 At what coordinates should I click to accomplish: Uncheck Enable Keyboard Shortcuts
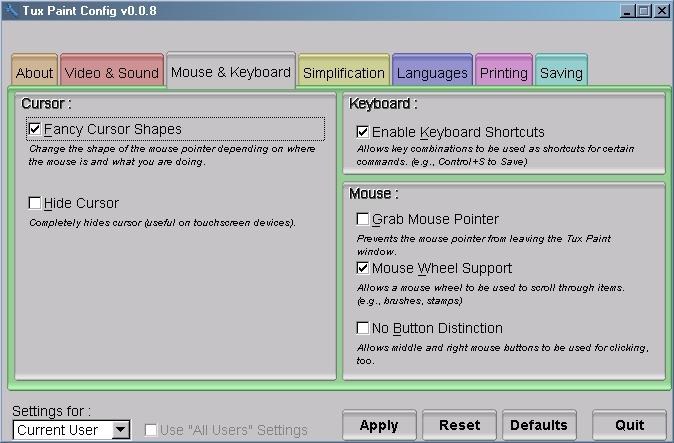[363, 132]
